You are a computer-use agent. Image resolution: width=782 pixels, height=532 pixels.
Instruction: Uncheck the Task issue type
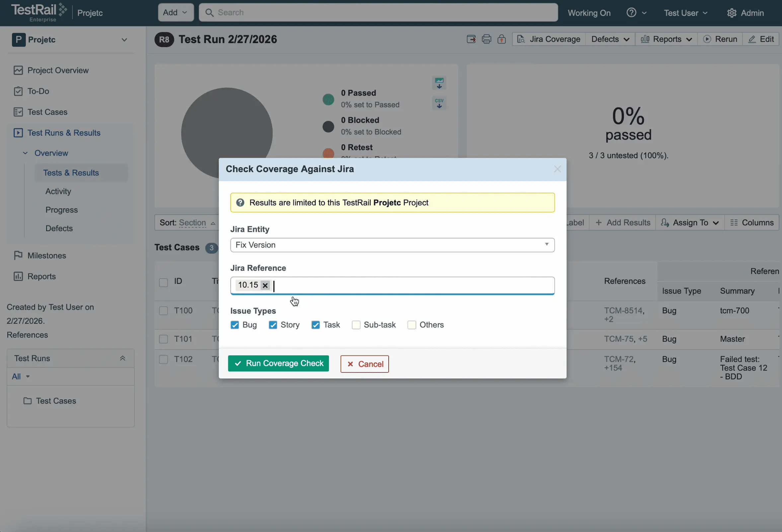coord(316,325)
